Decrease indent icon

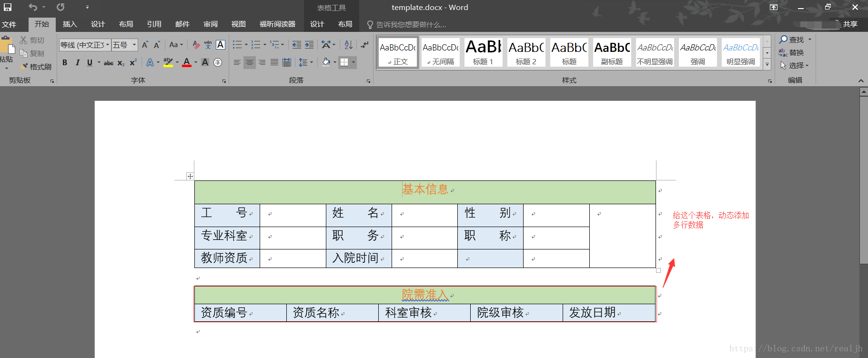297,45
